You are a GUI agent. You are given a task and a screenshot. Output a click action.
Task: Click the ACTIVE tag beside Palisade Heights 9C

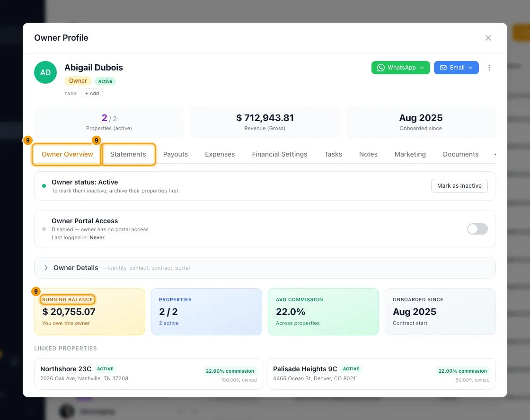point(351,369)
